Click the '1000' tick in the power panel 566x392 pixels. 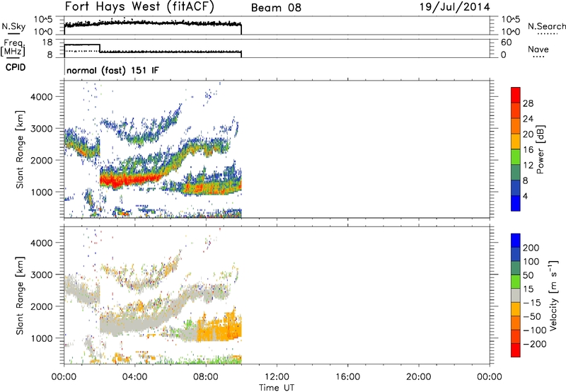coord(42,192)
